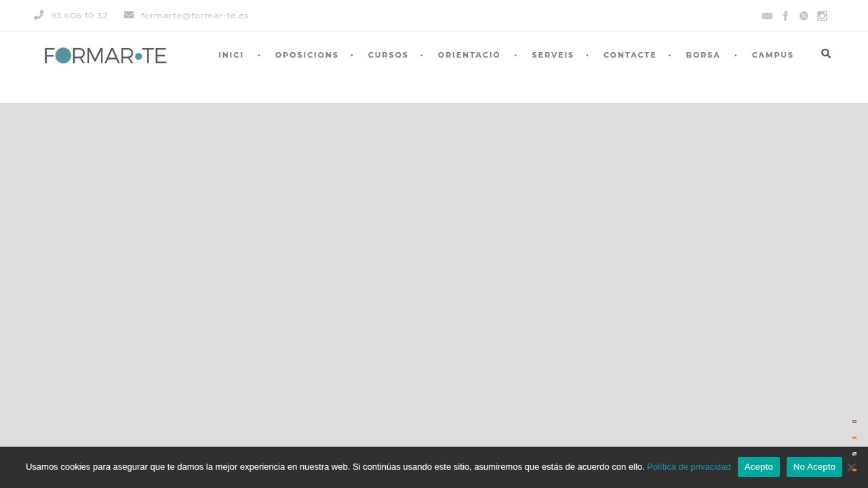Click the No Acepto cookie button

click(x=814, y=467)
